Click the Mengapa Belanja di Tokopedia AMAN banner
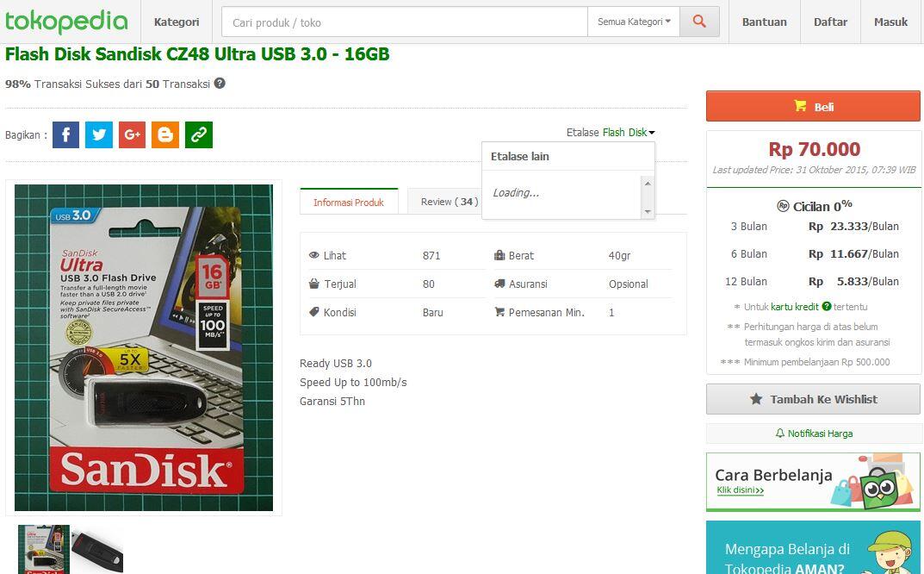 coord(813,547)
